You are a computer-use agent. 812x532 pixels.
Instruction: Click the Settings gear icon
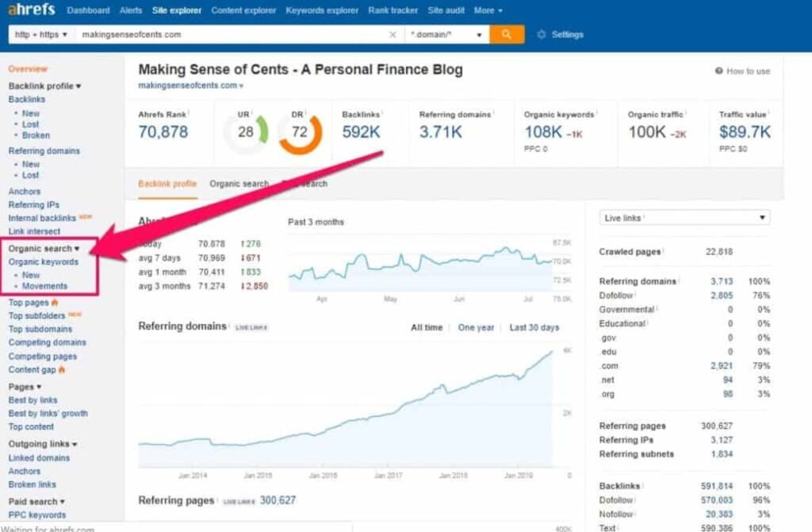coord(541,35)
